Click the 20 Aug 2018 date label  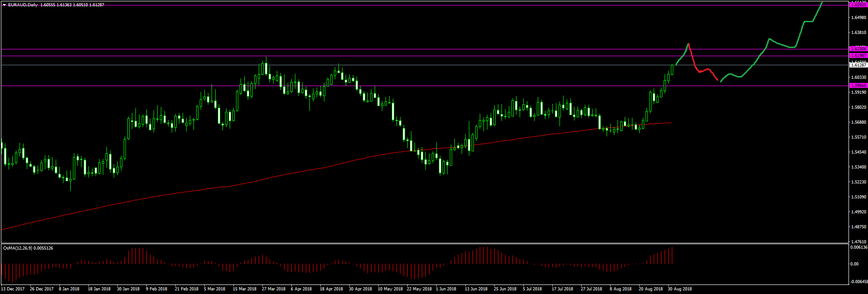(651, 289)
